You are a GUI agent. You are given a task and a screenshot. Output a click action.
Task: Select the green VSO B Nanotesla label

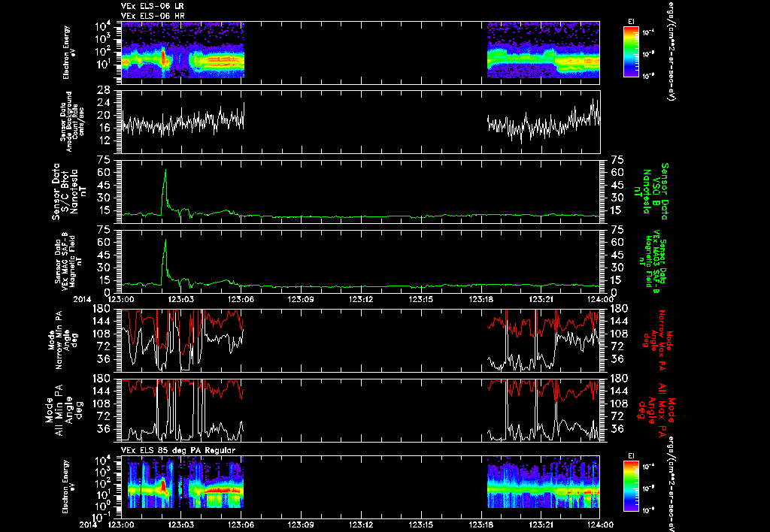click(x=650, y=192)
